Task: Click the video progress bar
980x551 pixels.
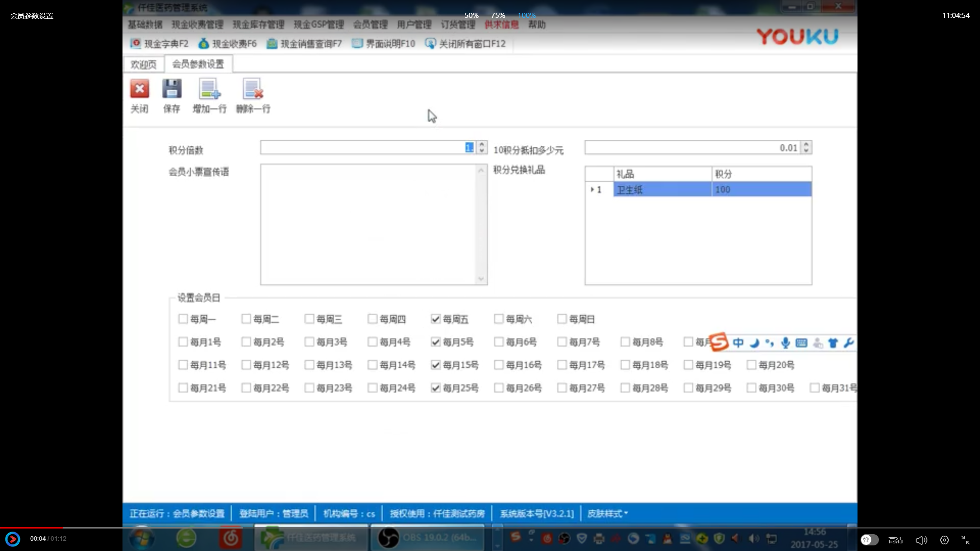Action: pos(490,528)
